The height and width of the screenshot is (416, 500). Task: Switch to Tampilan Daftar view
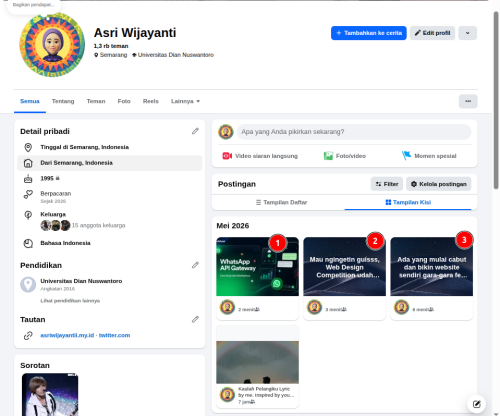(281, 202)
